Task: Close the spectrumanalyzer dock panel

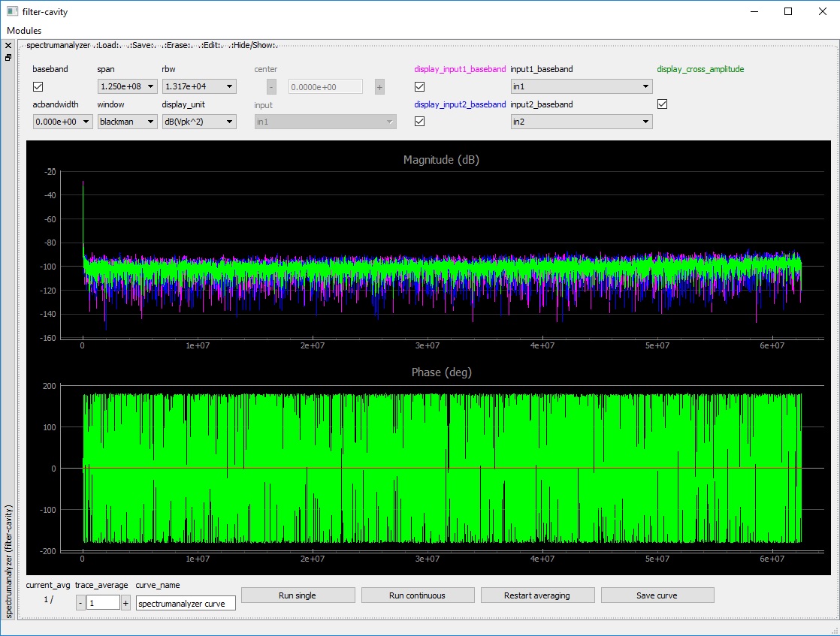Action: coord(8,46)
